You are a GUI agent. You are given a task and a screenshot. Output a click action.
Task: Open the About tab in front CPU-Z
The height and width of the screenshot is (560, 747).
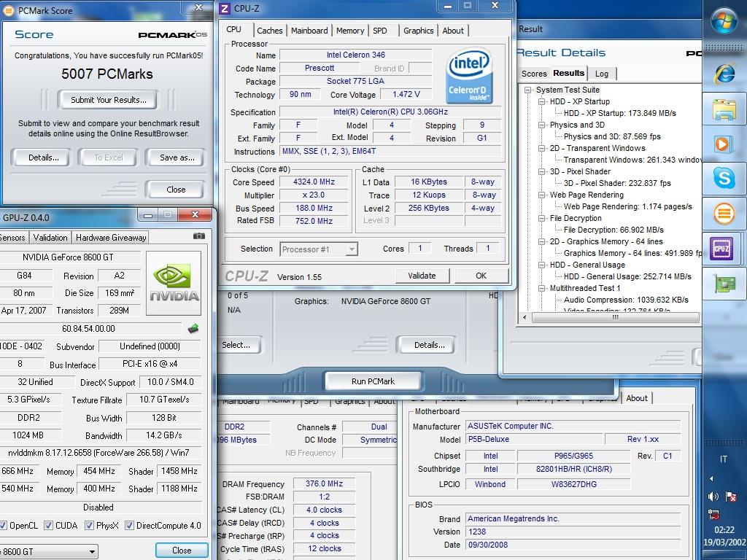(452, 31)
